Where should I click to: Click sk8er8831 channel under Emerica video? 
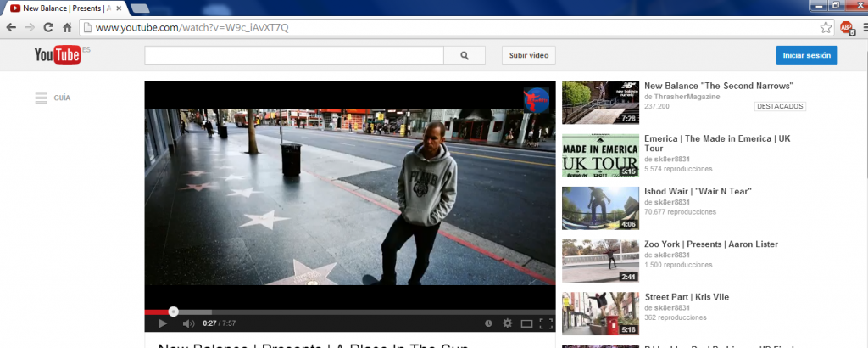671,159
